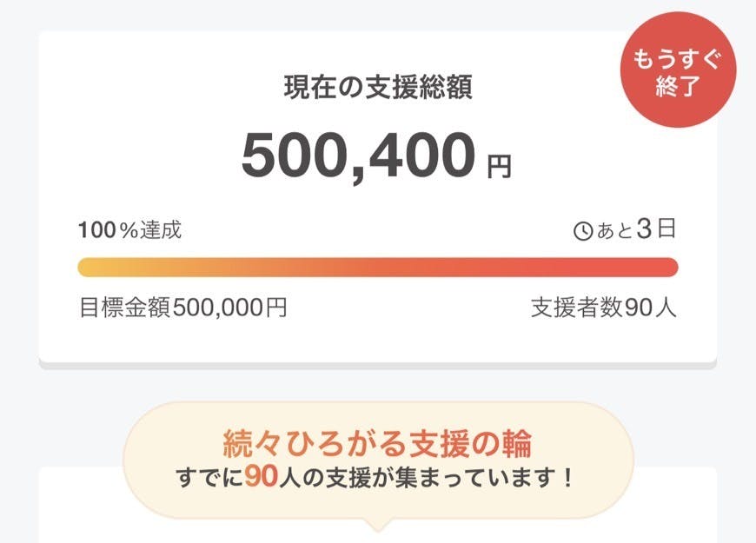Click the speech bubble's downward pointer tail
This screenshot has height=543, width=756.
378,524
